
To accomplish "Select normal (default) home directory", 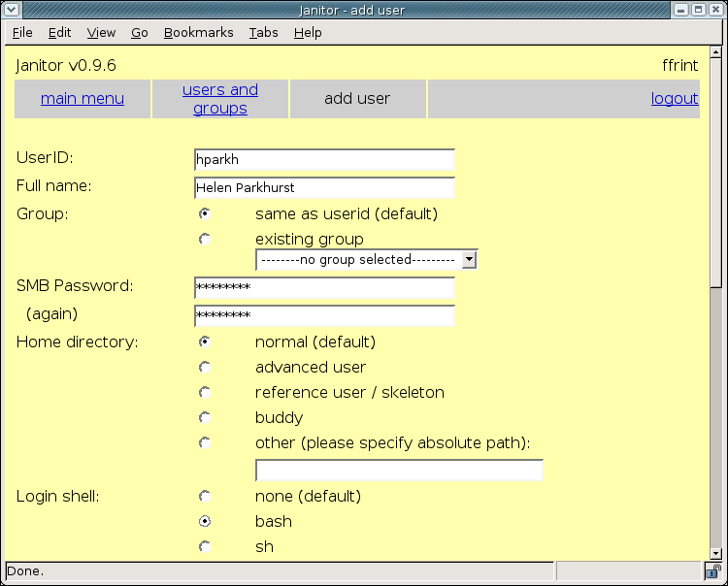I will coord(204,342).
